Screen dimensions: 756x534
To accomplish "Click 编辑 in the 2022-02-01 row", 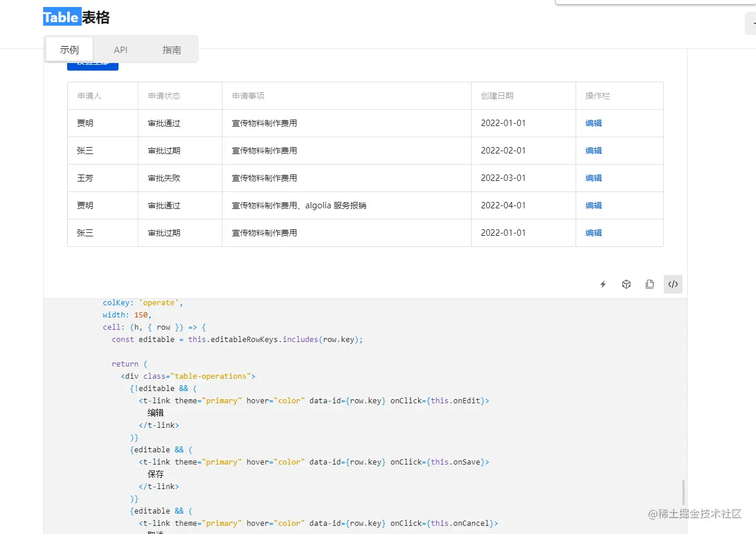I will click(x=594, y=151).
